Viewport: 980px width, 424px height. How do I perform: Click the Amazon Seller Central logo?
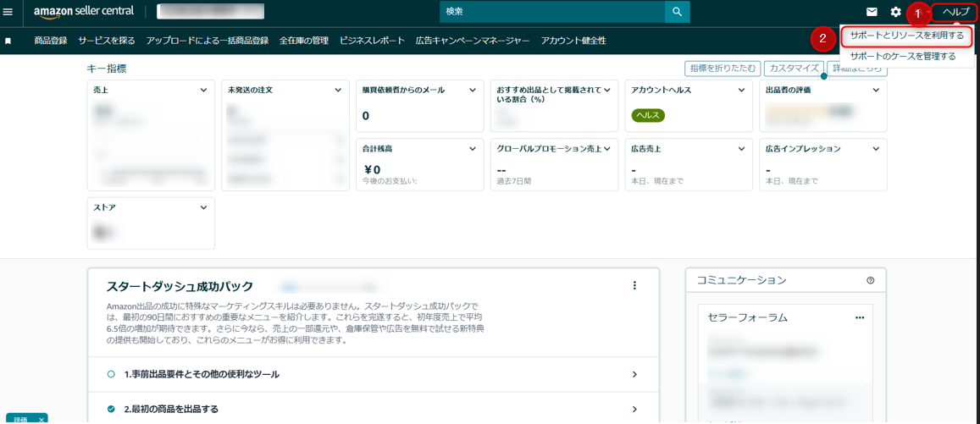(83, 12)
